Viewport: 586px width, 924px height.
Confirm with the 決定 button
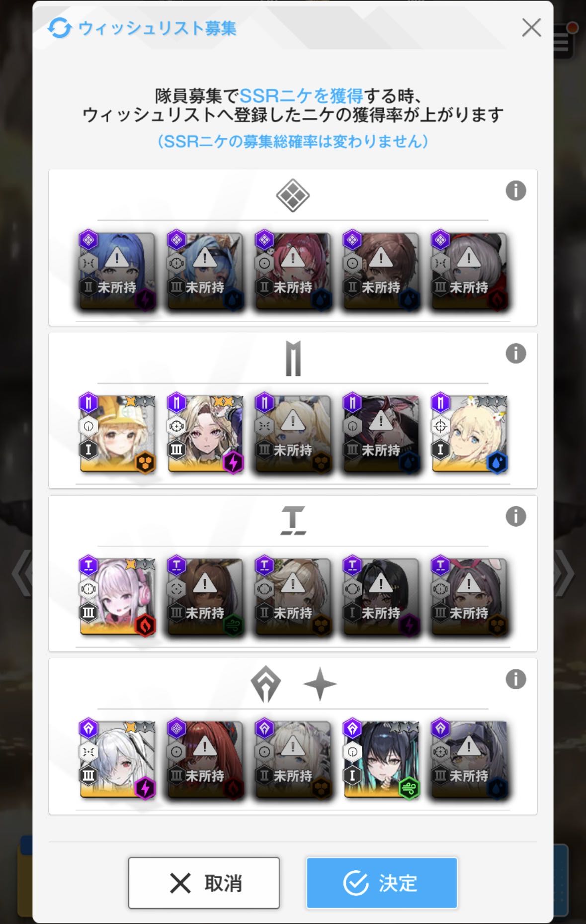382,883
